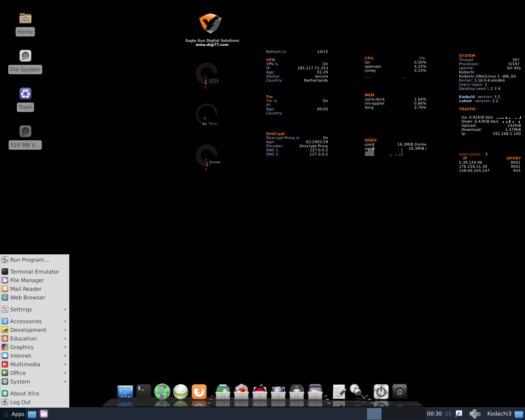Click the Kodachi3 user button in panel
Screen dimensions: 525x420
[x=499, y=414]
